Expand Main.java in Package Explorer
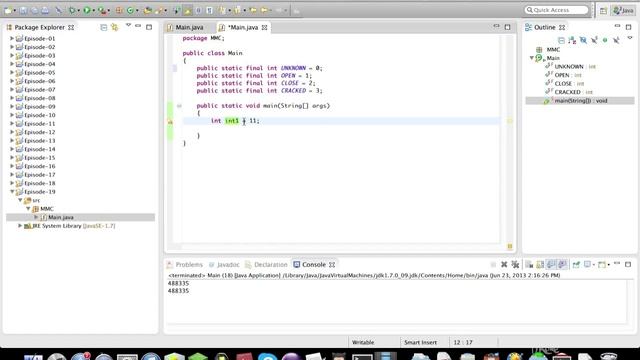Viewport: 640px width, 360px height. point(36,217)
